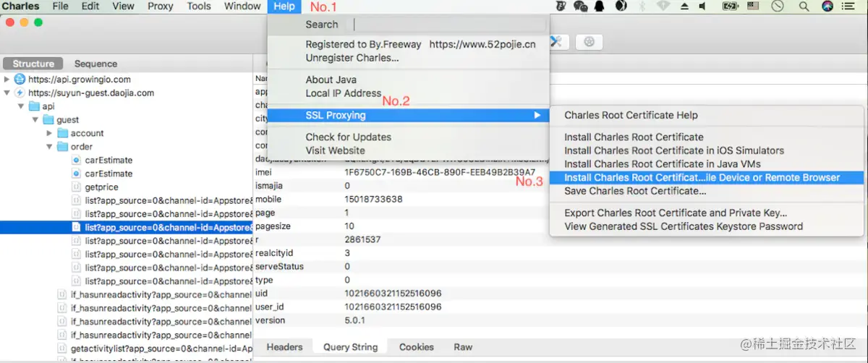Click the getactivitylist document icon
Viewport: 868px width, 363px height.
click(62, 349)
